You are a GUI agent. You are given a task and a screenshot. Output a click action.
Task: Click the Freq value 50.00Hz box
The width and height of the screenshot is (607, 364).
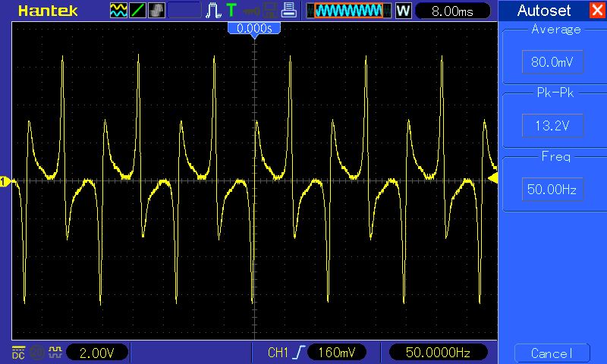552,189
